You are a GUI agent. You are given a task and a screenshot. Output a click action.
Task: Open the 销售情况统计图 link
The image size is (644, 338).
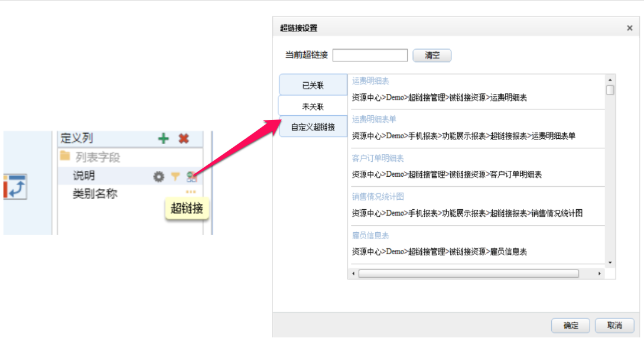(378, 197)
